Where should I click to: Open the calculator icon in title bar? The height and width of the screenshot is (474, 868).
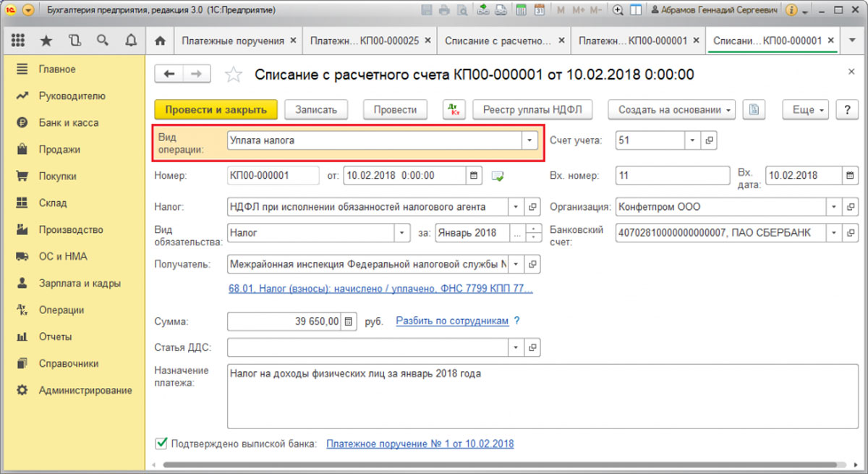pyautogui.click(x=521, y=10)
